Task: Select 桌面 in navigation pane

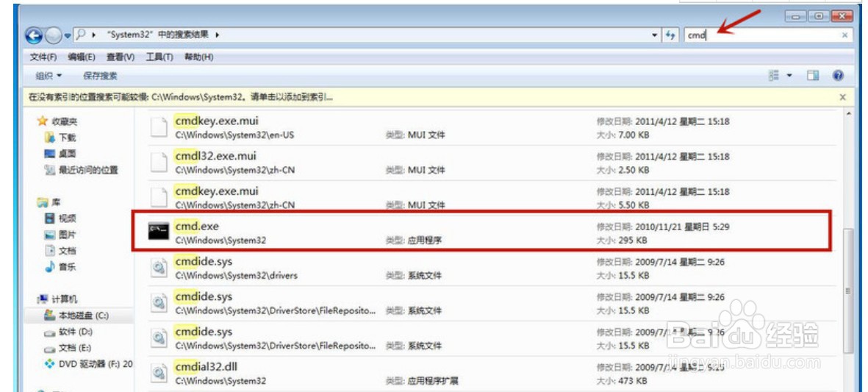Action: point(61,154)
